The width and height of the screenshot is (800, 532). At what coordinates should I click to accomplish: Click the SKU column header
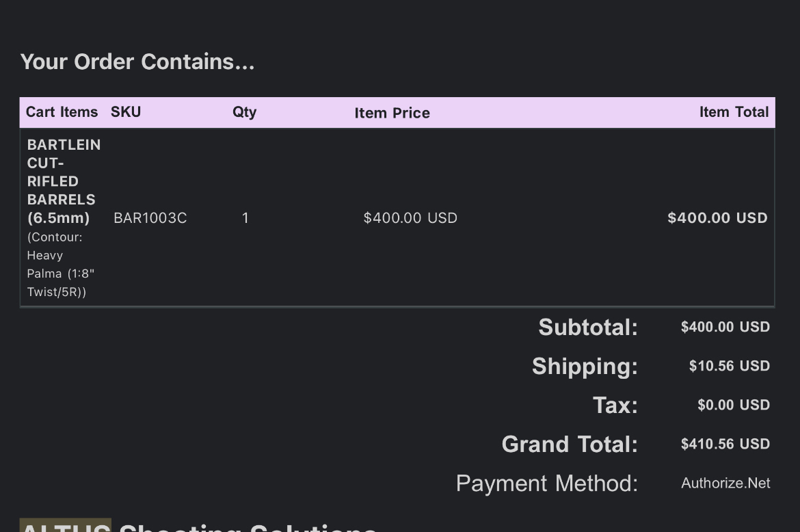tap(126, 112)
